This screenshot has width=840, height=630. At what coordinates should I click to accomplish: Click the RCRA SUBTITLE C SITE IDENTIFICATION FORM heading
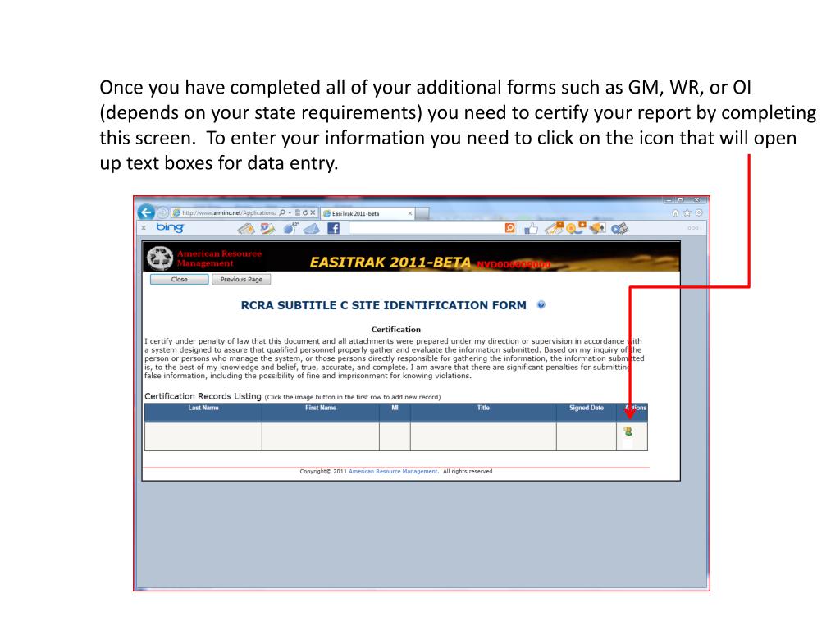384,305
